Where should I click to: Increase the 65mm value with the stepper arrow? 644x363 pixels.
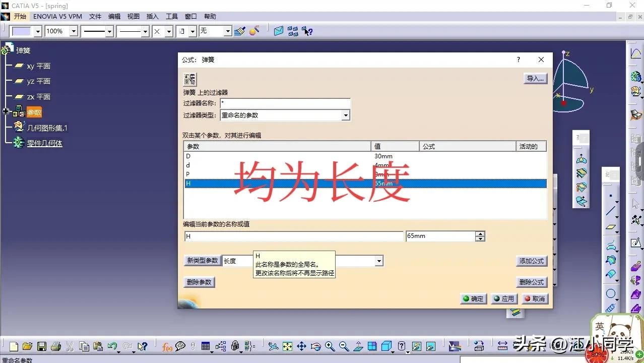pos(479,233)
